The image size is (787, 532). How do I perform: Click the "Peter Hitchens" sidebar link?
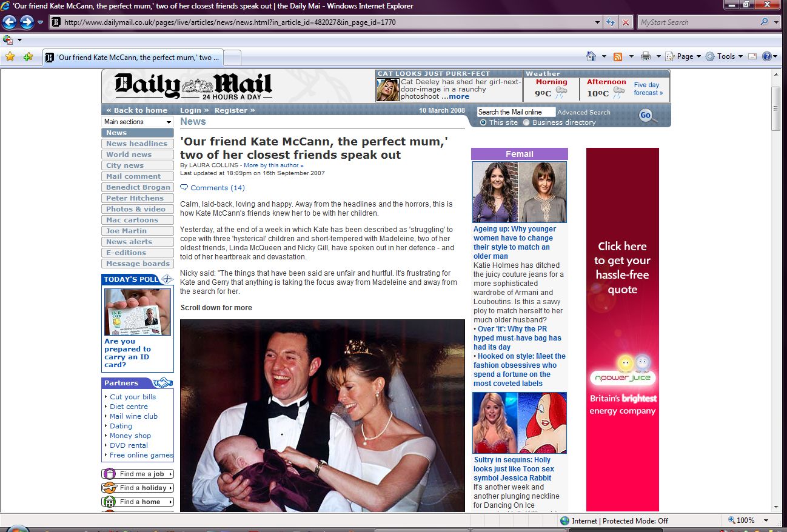tap(135, 198)
